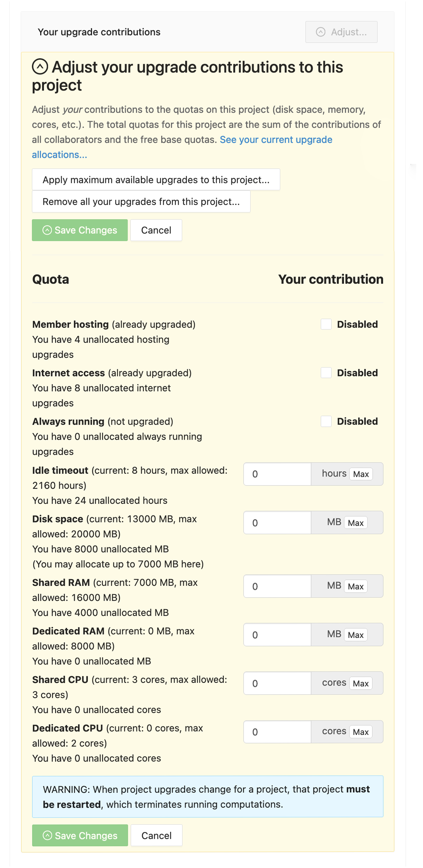Check the Always running checkbox
423x868 pixels.
pos(326,421)
